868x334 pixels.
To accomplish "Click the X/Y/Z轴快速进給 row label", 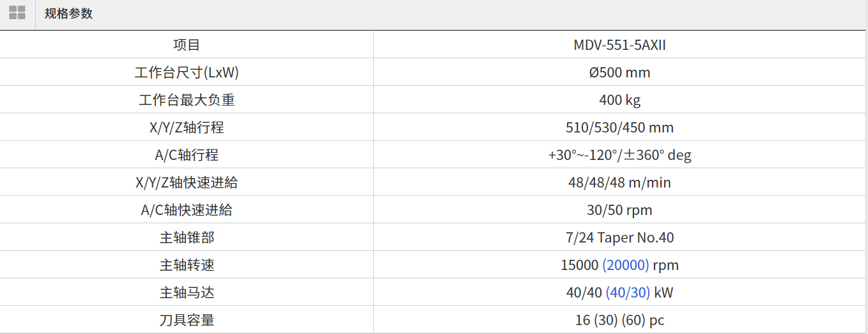I will tap(187, 182).
